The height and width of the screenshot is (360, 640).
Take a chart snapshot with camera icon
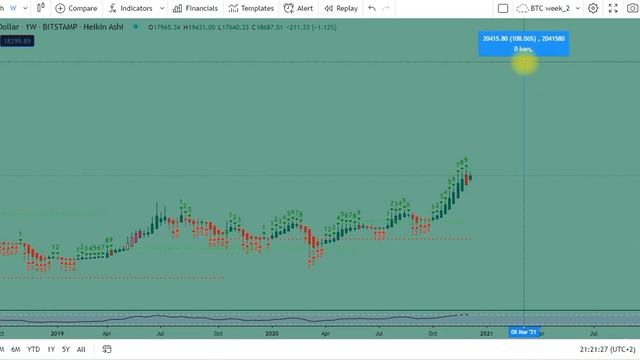pyautogui.click(x=633, y=8)
